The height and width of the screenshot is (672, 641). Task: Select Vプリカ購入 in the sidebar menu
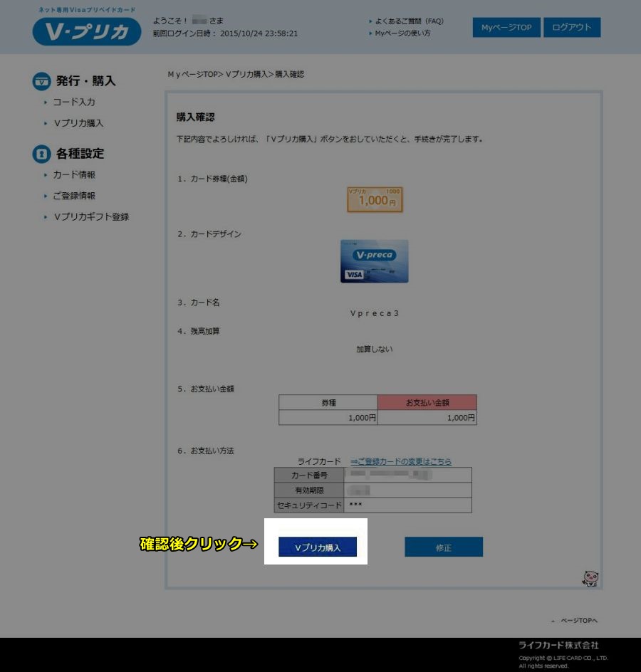(x=78, y=123)
